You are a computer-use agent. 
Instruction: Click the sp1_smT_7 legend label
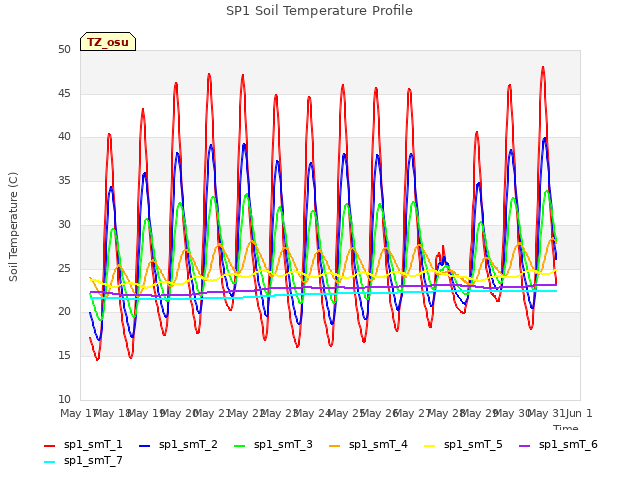coord(93,460)
